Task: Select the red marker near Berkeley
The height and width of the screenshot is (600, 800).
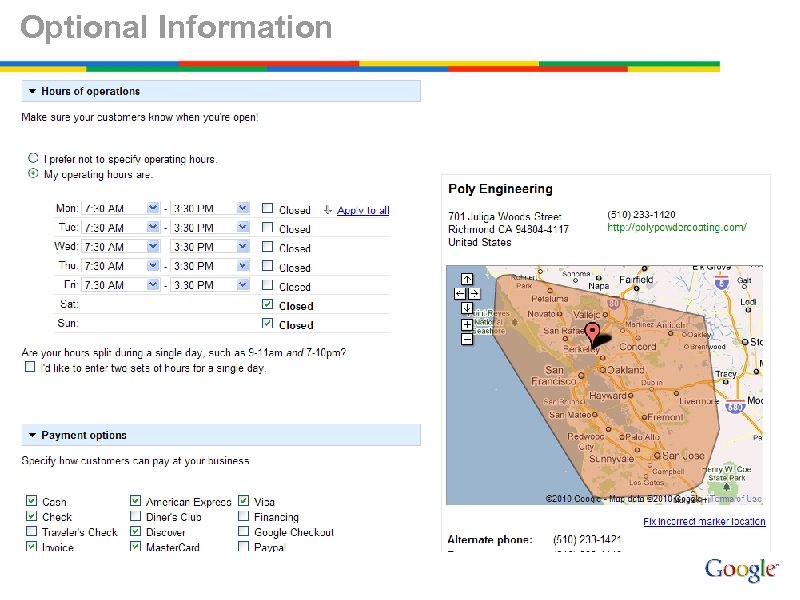Action: pos(591,330)
